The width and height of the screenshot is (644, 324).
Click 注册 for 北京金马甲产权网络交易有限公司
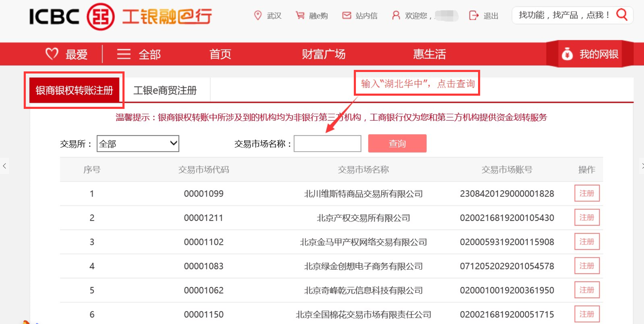pos(587,241)
